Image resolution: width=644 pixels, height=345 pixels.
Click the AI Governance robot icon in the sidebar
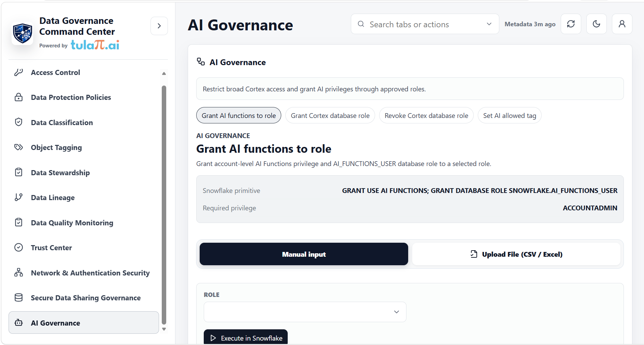[19, 322]
